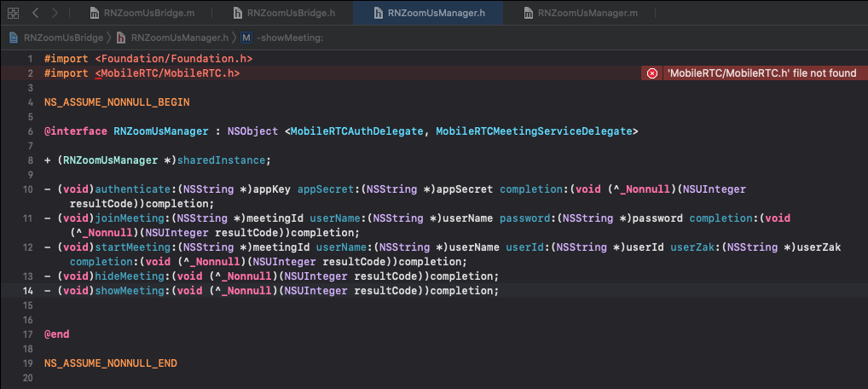Click the file icon on RNZoomUsManager.m tab
The width and height of the screenshot is (868, 389).
(x=530, y=14)
